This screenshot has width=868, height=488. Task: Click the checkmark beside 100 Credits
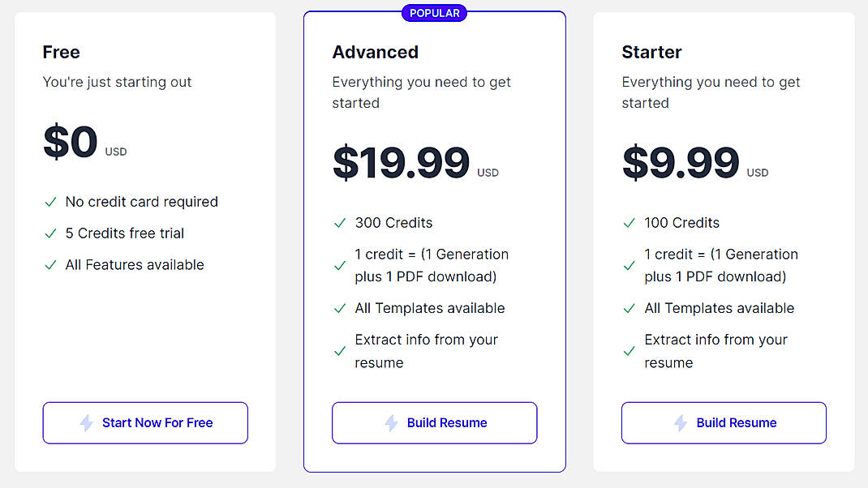tap(629, 222)
